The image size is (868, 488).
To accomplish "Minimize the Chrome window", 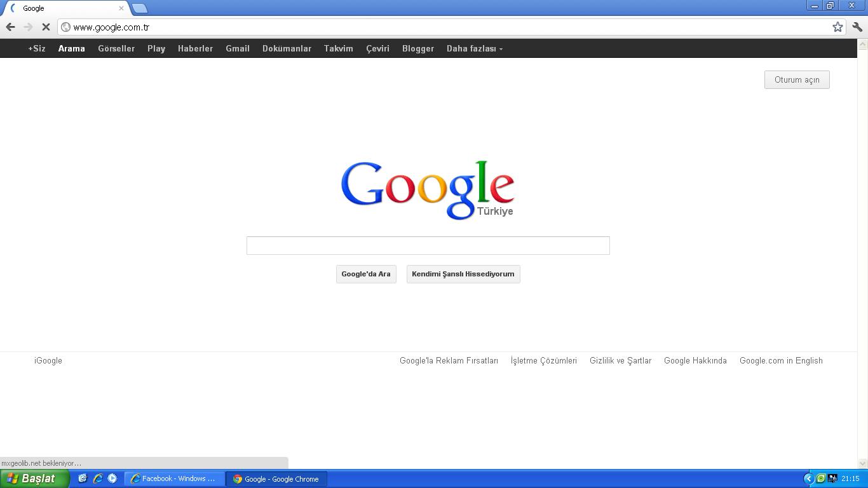I will pos(815,5).
